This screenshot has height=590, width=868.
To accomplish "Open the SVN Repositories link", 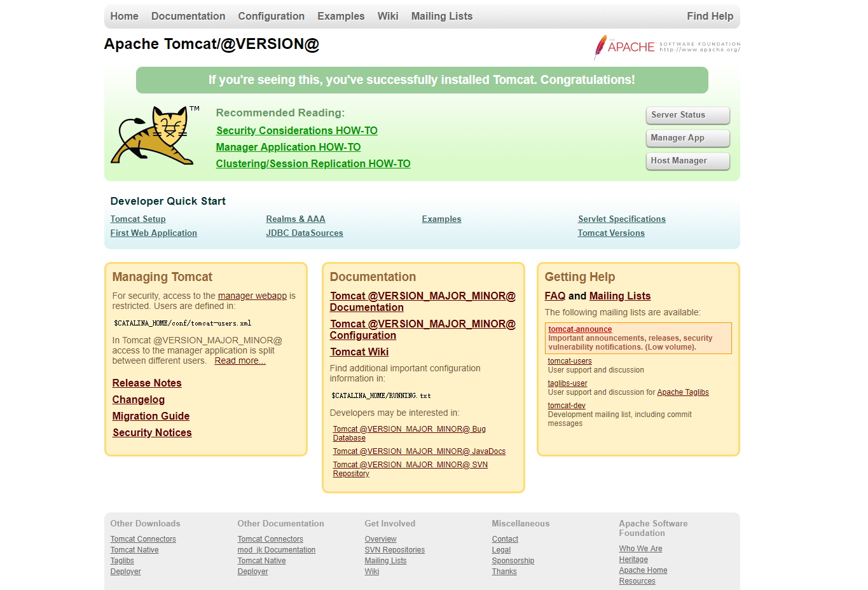I will pos(394,550).
